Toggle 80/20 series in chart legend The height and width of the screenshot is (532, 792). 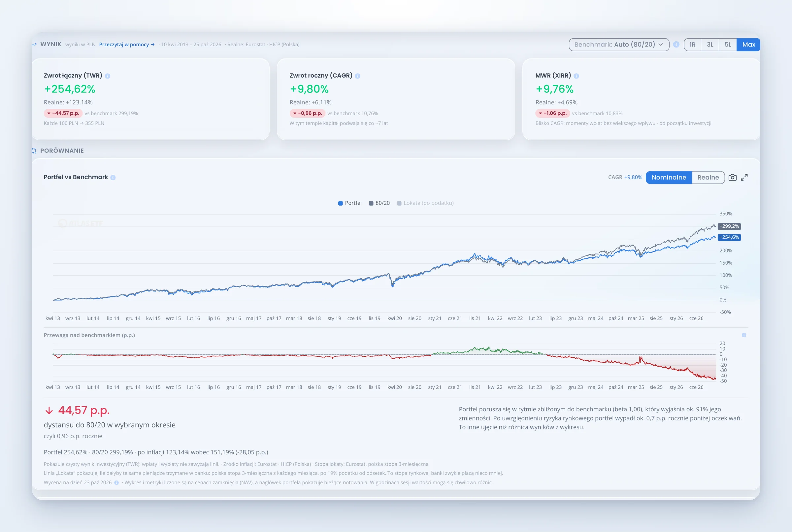[x=379, y=203]
